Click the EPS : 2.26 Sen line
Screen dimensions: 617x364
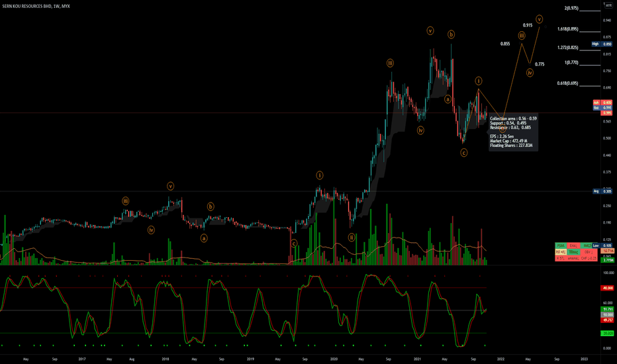(502, 136)
